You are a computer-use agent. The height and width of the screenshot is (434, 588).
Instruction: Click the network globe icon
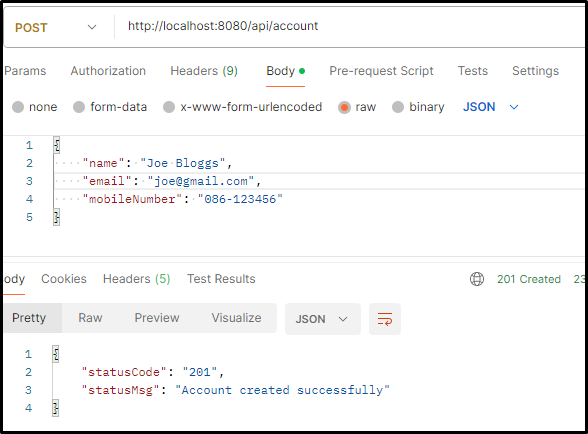pyautogui.click(x=477, y=279)
